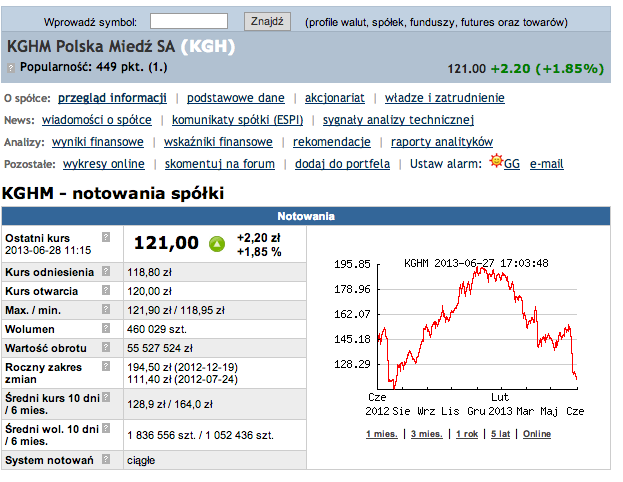Click the GG sun icon alarm
Image resolution: width=623 pixels, height=482 pixels.
coord(495,163)
